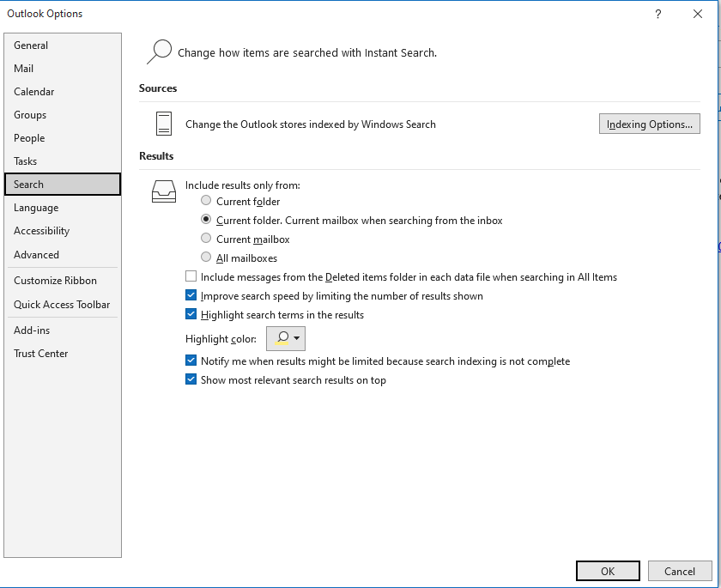The height and width of the screenshot is (588, 721).
Task: Click the Instant Search magnifier icon
Action: (159, 52)
